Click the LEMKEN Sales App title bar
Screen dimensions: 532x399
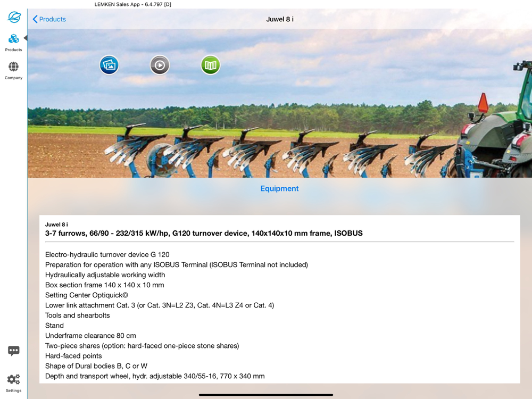click(x=132, y=4)
